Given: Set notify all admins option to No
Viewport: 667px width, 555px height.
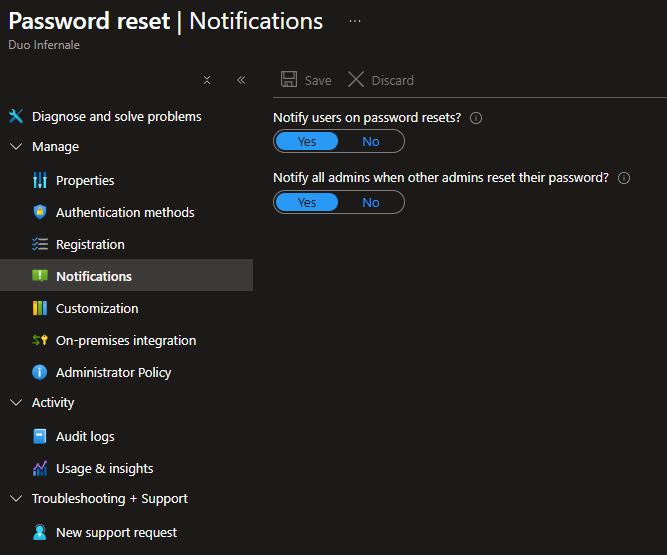Looking at the screenshot, I should (371, 203).
